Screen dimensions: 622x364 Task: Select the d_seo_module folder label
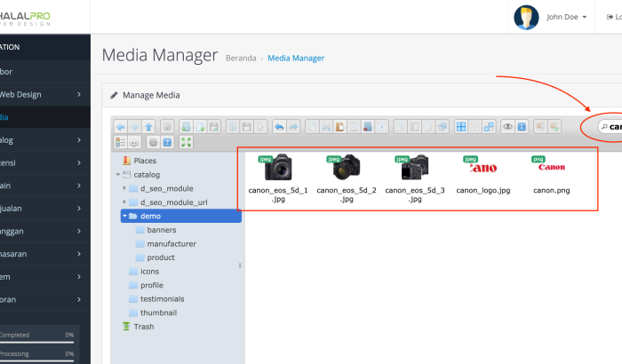(167, 188)
